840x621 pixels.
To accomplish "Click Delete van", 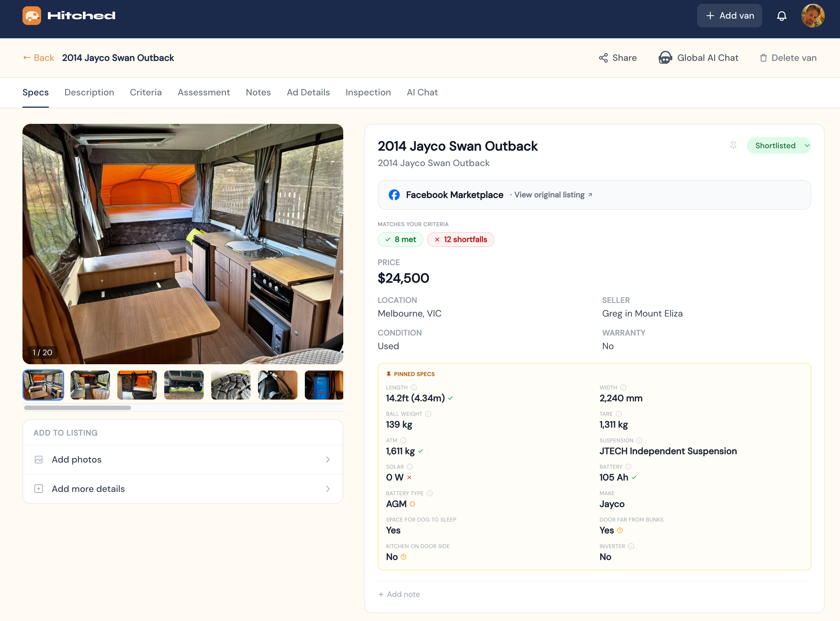I will click(788, 58).
